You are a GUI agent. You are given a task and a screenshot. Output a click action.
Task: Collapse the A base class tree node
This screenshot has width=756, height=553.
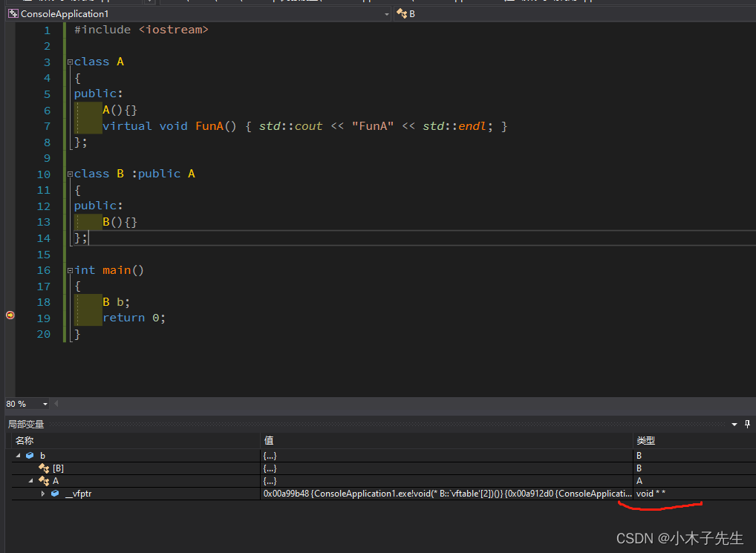tap(31, 481)
